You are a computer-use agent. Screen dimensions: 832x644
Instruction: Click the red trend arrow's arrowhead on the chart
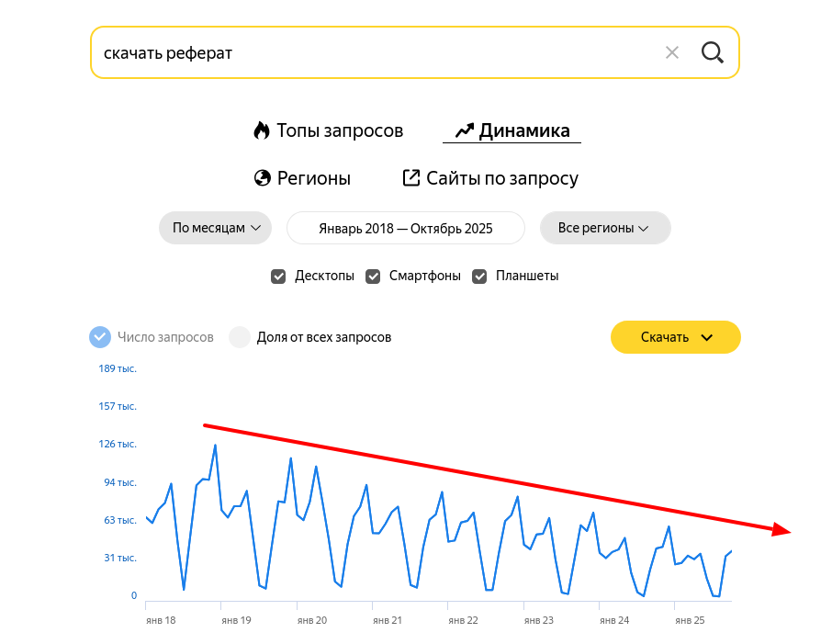pyautogui.click(x=781, y=529)
